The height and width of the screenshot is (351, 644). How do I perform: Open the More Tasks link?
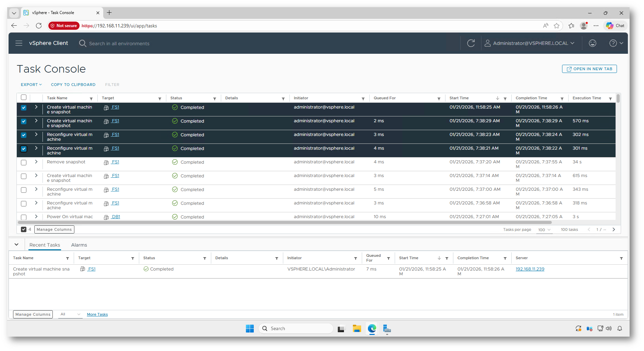pyautogui.click(x=97, y=314)
